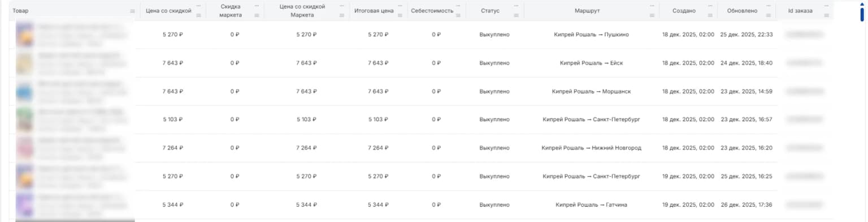Sort by the Обновлено column header

click(x=743, y=11)
